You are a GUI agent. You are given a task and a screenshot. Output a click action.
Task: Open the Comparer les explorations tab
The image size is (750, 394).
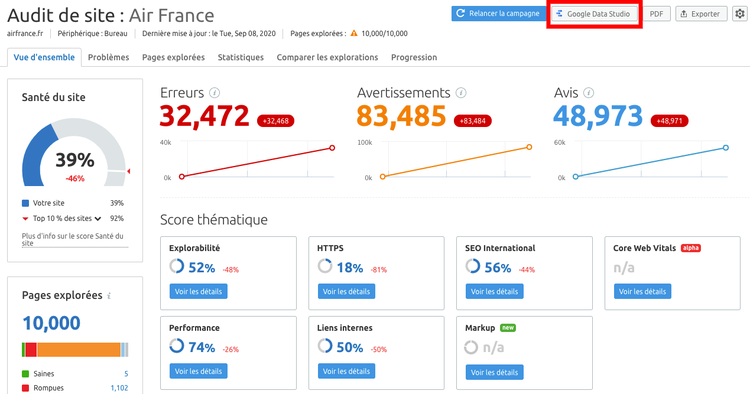[x=327, y=57]
